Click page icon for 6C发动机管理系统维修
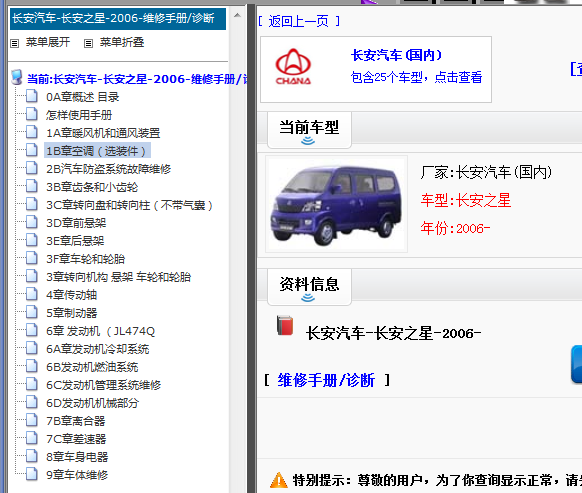The image size is (582, 493). (x=32, y=384)
